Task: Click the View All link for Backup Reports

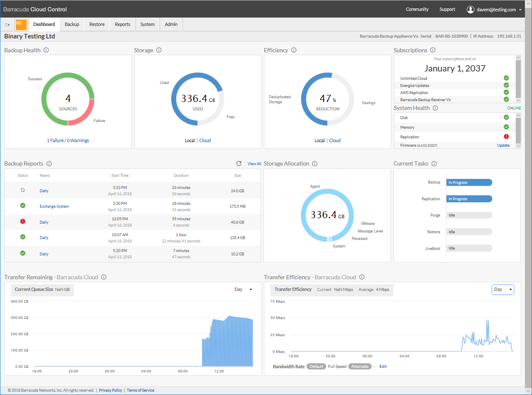Action: tap(254, 163)
